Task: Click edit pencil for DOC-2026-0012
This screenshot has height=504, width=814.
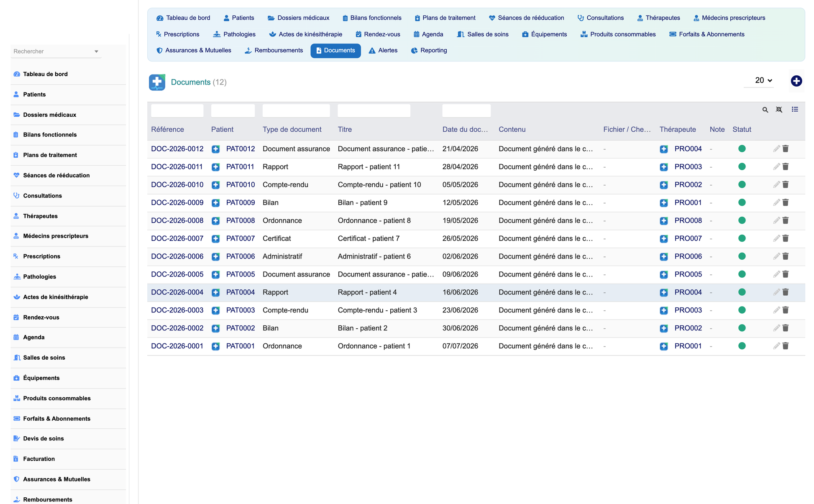Action: (776, 148)
